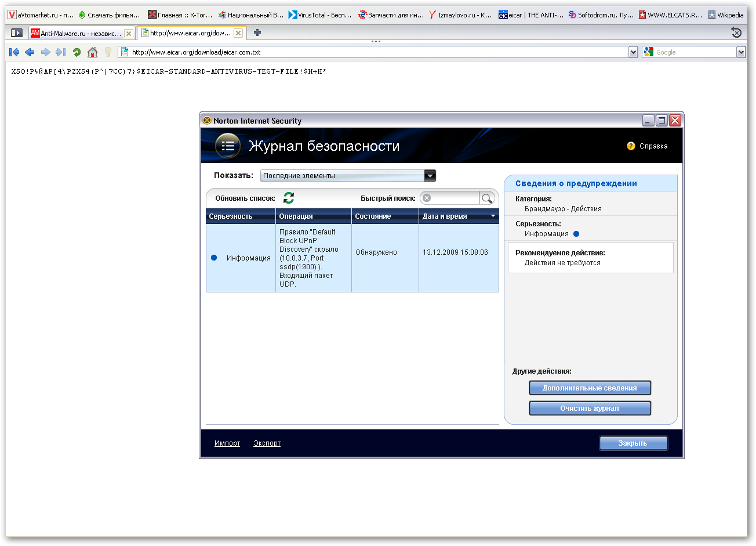
Task: Click the Закрыть button
Action: click(633, 443)
